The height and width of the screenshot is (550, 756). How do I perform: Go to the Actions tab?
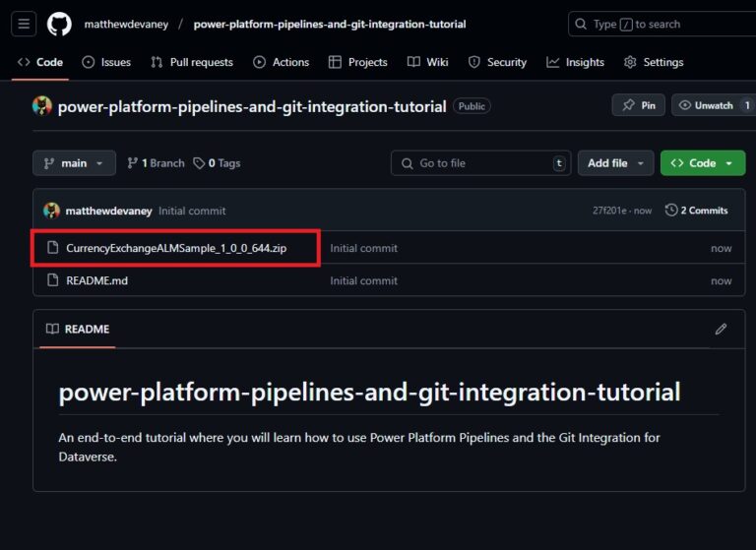282,62
